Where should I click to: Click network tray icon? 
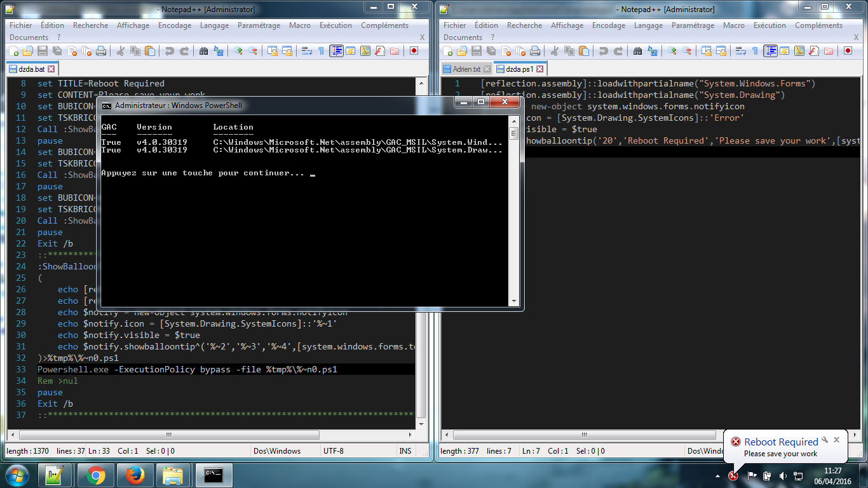(798, 475)
